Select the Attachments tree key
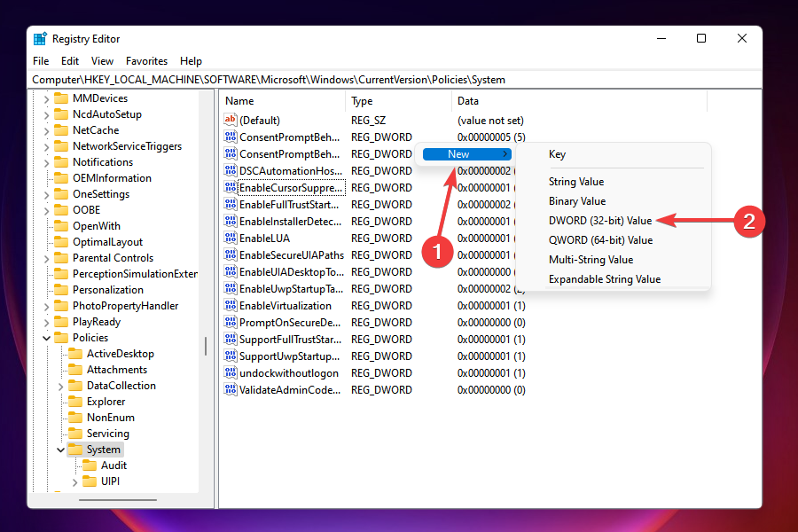 [116, 370]
